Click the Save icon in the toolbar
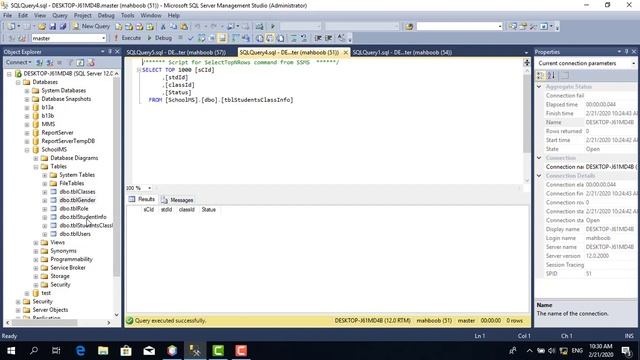The height and width of the screenshot is (360, 640). (52, 27)
